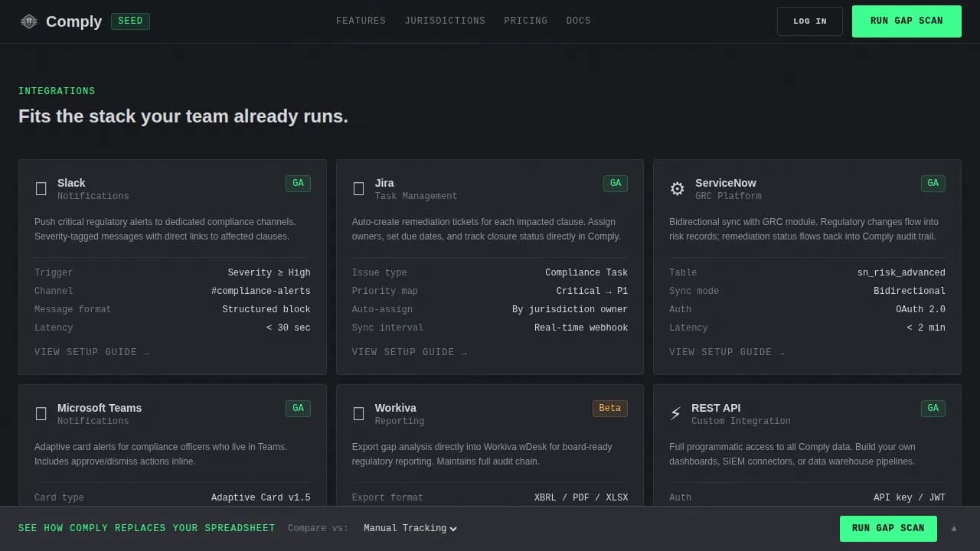The height and width of the screenshot is (551, 980).
Task: Click the Beta badge on Workiva card
Action: [610, 409]
